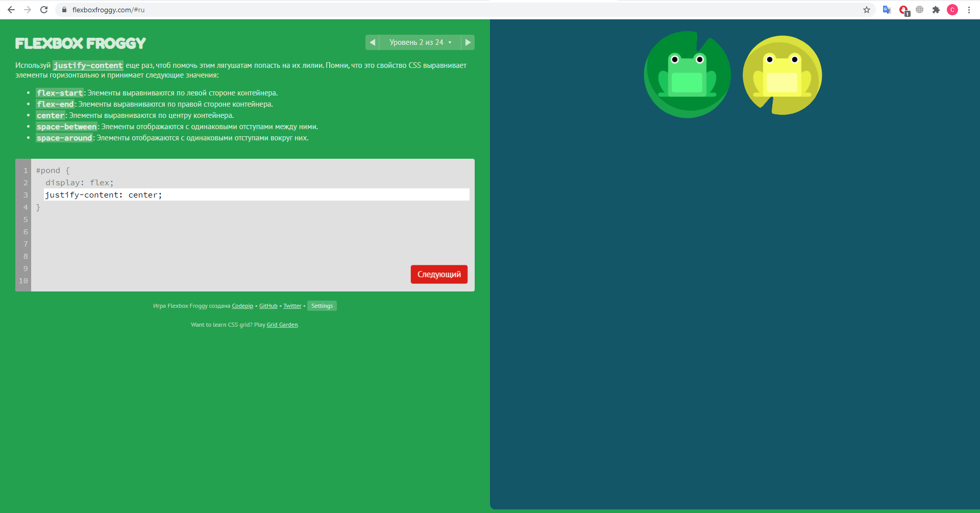Open the 'Уровень 2 из 24' level dropdown
980x513 pixels.
[420, 42]
